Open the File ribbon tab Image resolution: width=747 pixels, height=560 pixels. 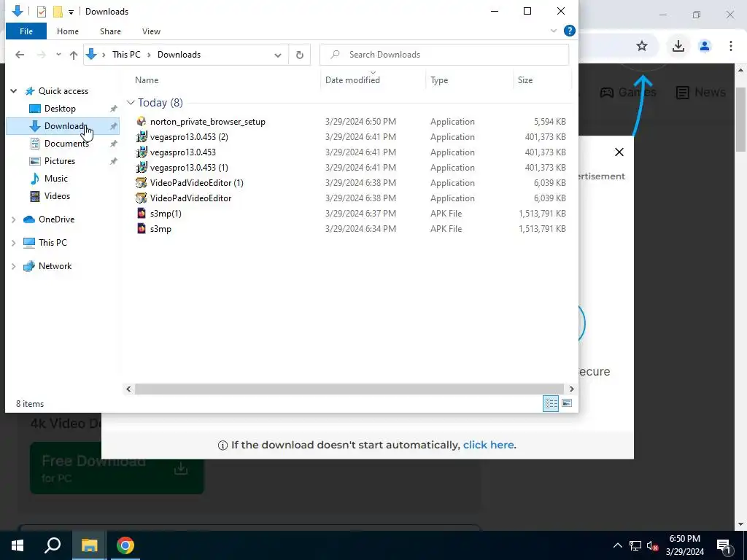(x=26, y=31)
